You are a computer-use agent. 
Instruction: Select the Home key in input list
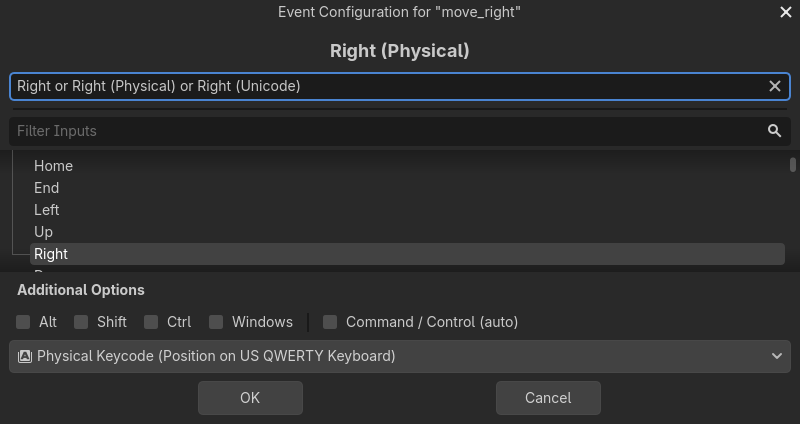point(53,166)
